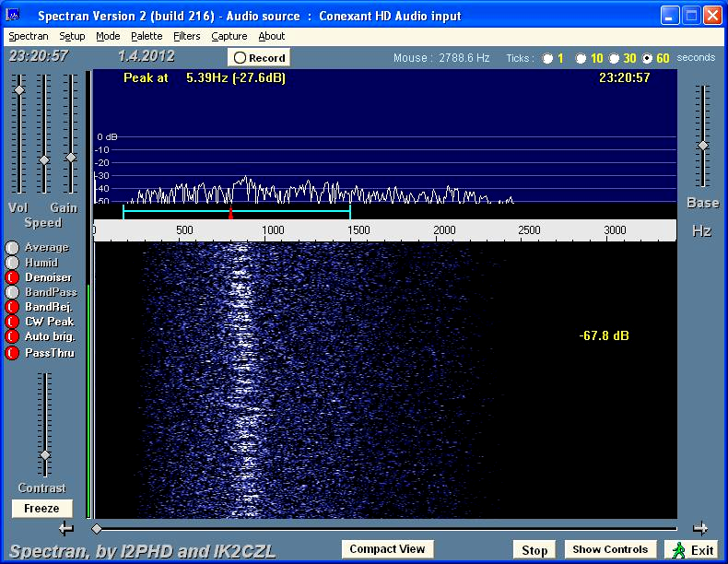
Task: Click the Peak at readout text
Action: pos(205,78)
